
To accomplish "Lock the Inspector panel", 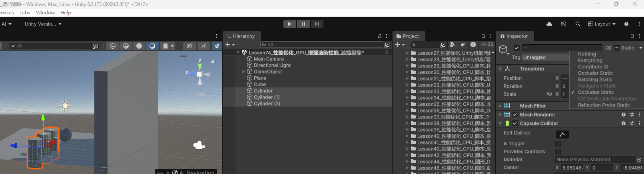I will (x=632, y=36).
